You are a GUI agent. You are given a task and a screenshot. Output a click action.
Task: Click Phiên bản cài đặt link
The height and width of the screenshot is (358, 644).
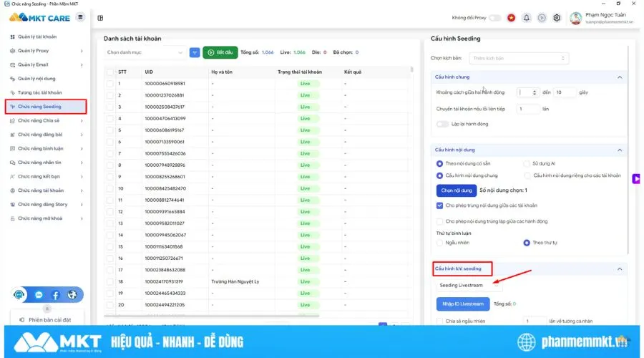click(49, 320)
